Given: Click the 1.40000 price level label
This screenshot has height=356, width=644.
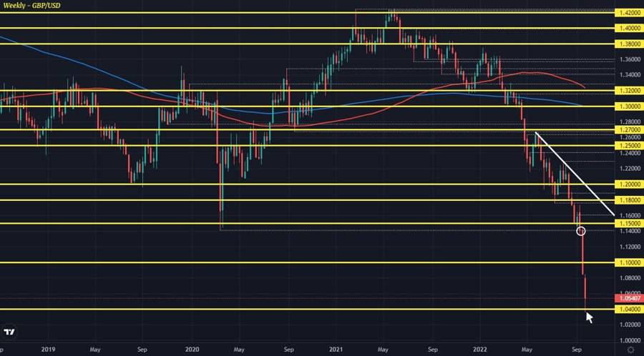Looking at the screenshot, I should tap(629, 29).
